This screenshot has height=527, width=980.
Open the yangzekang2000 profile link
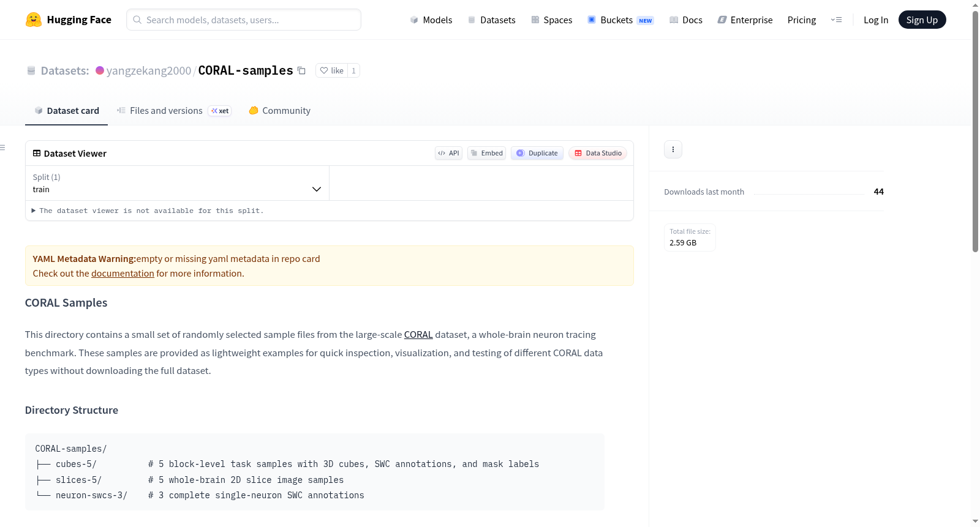tap(149, 70)
